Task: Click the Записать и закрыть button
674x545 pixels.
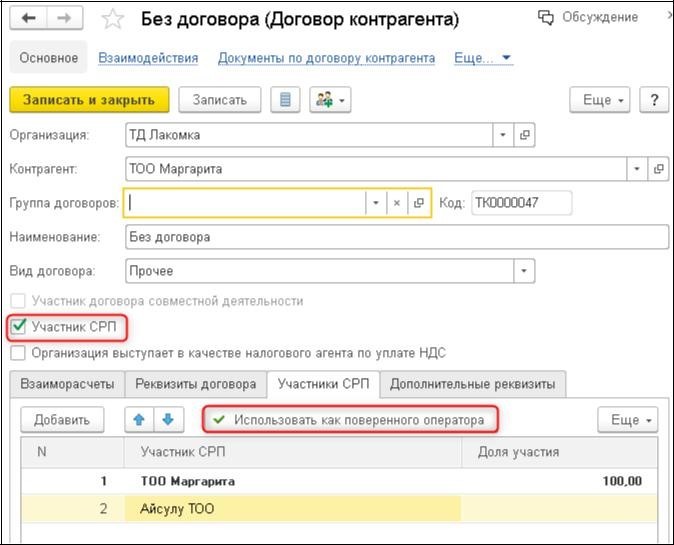Action: pyautogui.click(x=88, y=100)
